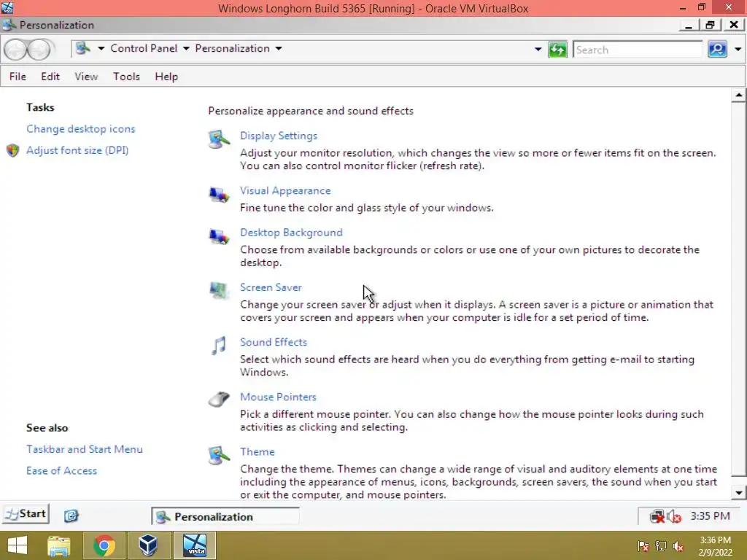747x560 pixels.
Task: Click the Forward navigation arrow button
Action: click(39, 50)
